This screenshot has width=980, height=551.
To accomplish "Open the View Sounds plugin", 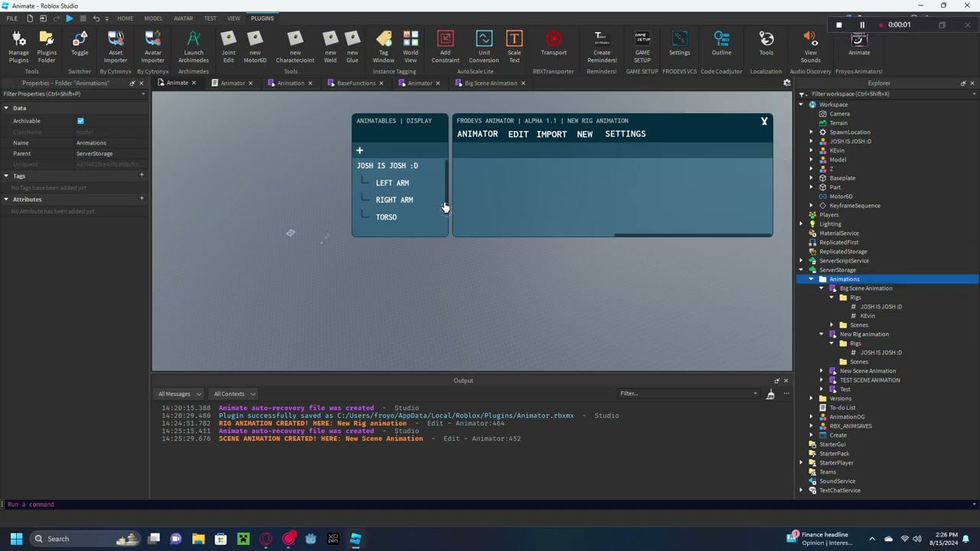I will pos(810,46).
